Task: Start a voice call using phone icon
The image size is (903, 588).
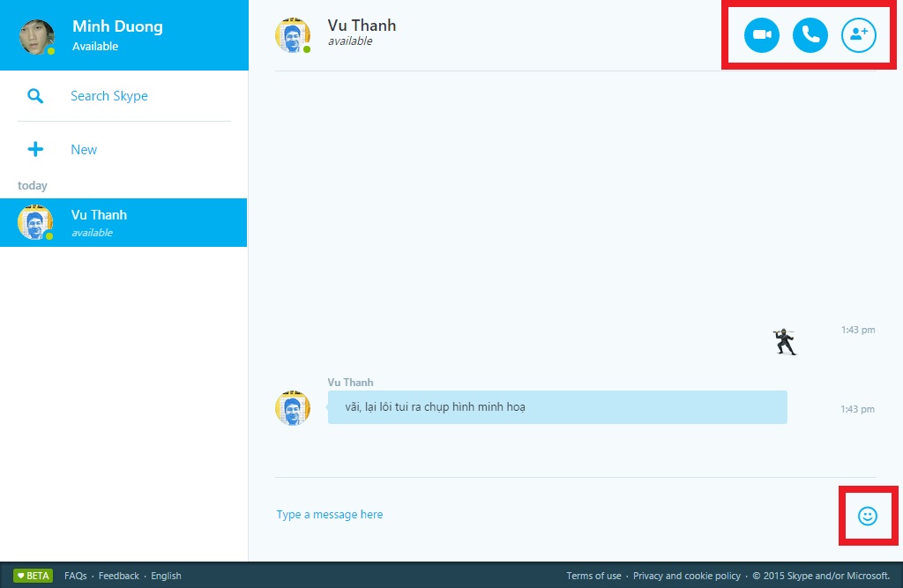Action: point(810,35)
